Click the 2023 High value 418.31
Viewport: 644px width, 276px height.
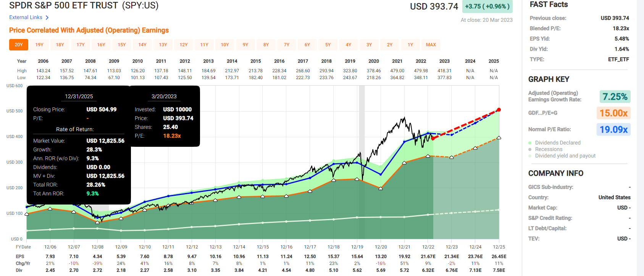[x=444, y=71]
